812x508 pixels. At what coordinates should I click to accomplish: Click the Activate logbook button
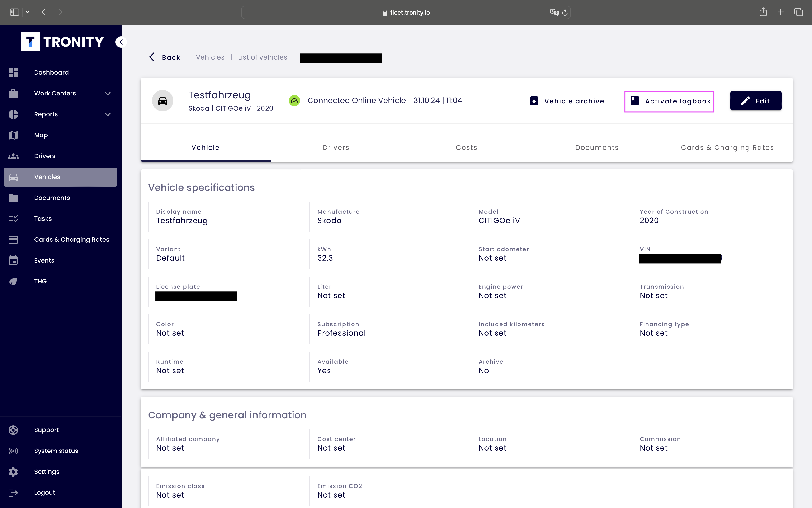pyautogui.click(x=669, y=101)
